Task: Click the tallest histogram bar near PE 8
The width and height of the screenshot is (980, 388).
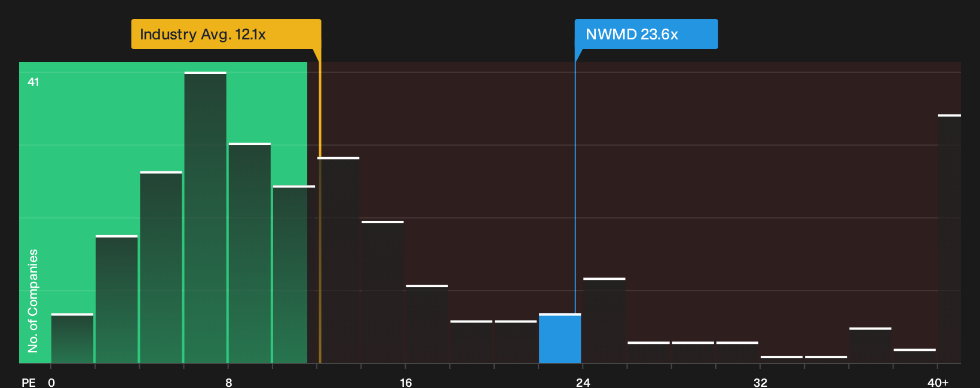Action: (206, 217)
